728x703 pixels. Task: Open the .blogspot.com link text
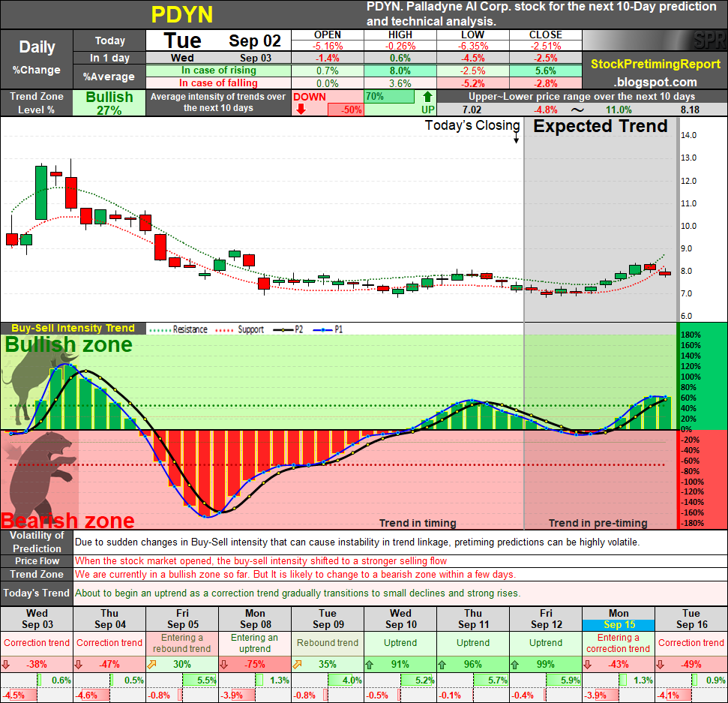click(655, 83)
